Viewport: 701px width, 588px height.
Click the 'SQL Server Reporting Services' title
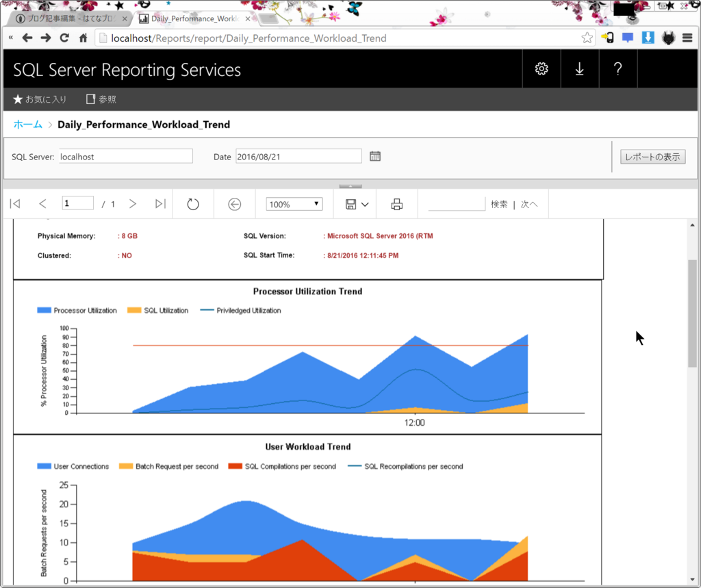click(x=127, y=71)
